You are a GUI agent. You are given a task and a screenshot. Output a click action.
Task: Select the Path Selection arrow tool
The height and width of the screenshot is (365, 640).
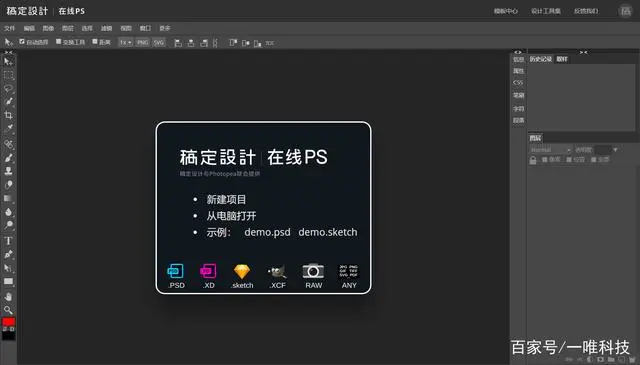point(8,268)
